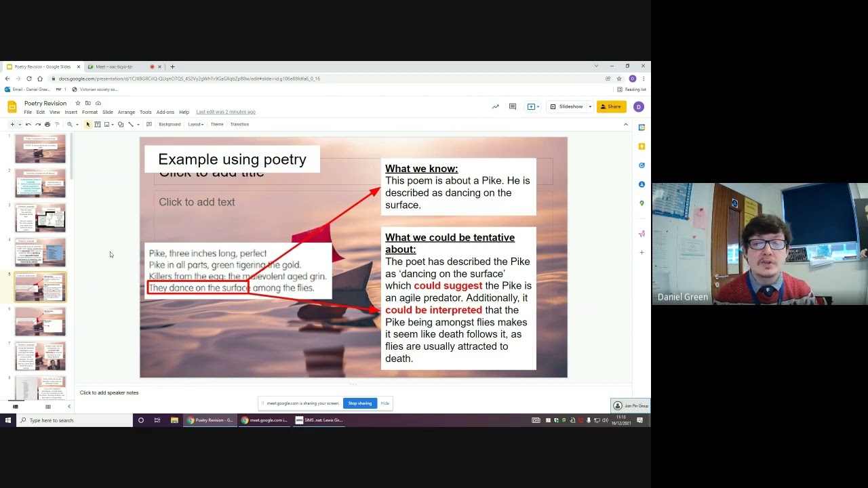The width and height of the screenshot is (868, 488).
Task: Open the Add-ons menu
Action: pos(165,112)
